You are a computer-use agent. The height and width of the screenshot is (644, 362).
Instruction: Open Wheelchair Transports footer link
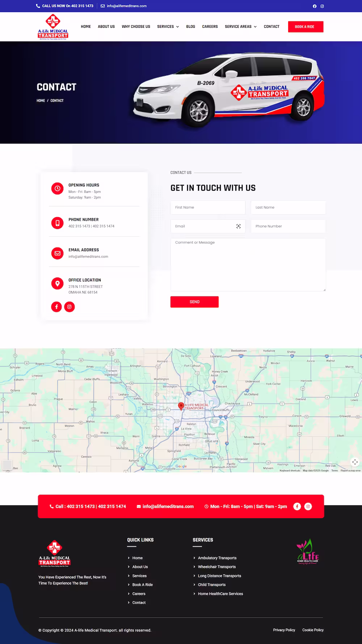coord(216,567)
